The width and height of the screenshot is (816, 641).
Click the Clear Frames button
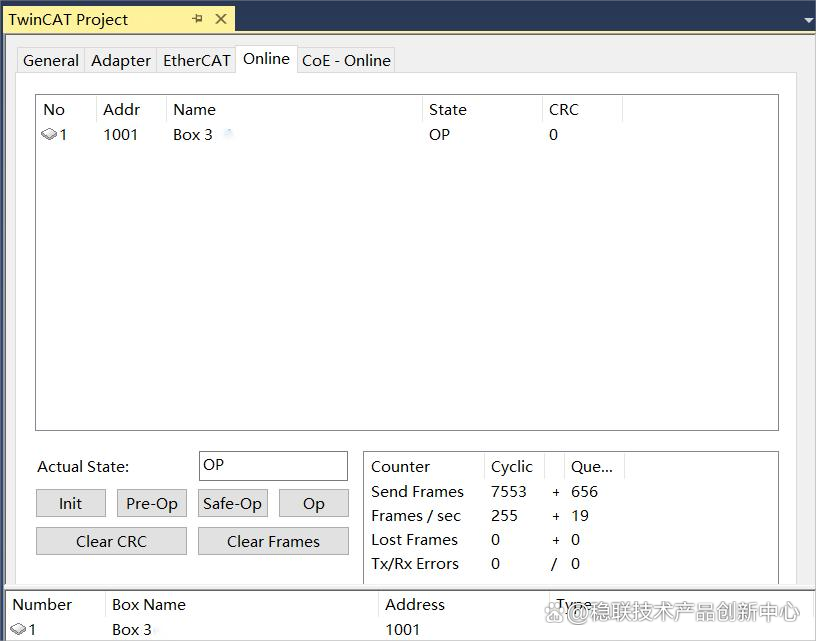tap(273, 541)
